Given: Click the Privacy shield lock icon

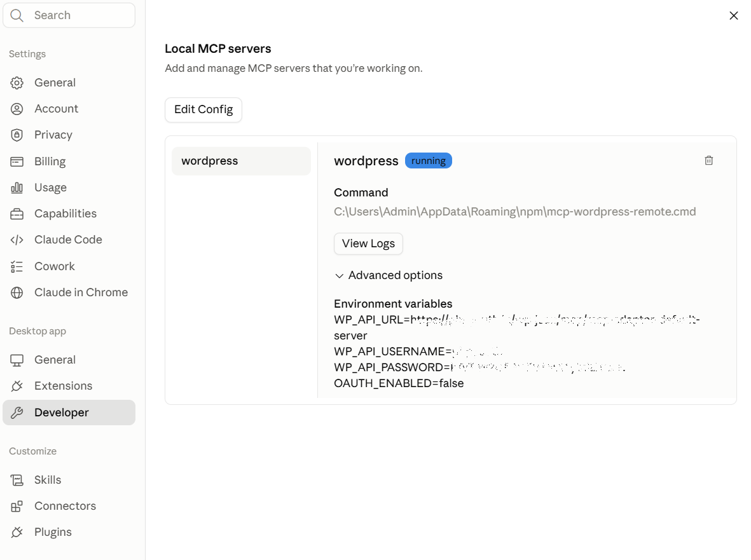Looking at the screenshot, I should [17, 135].
